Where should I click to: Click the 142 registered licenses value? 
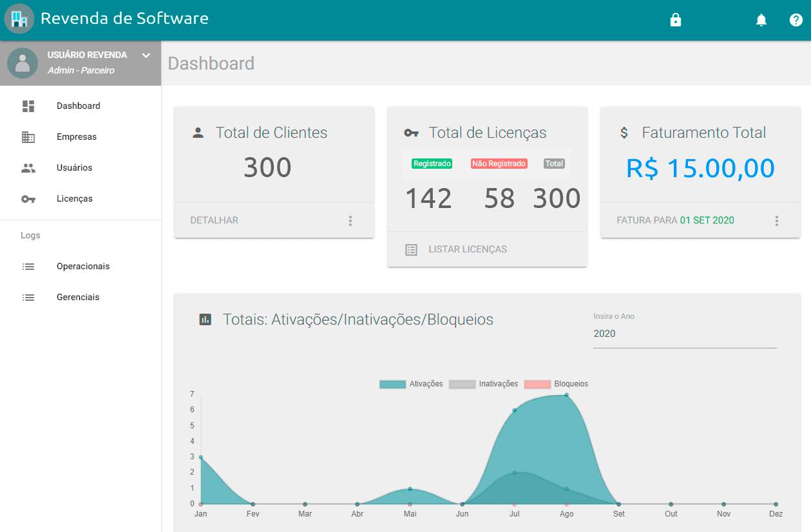point(428,198)
